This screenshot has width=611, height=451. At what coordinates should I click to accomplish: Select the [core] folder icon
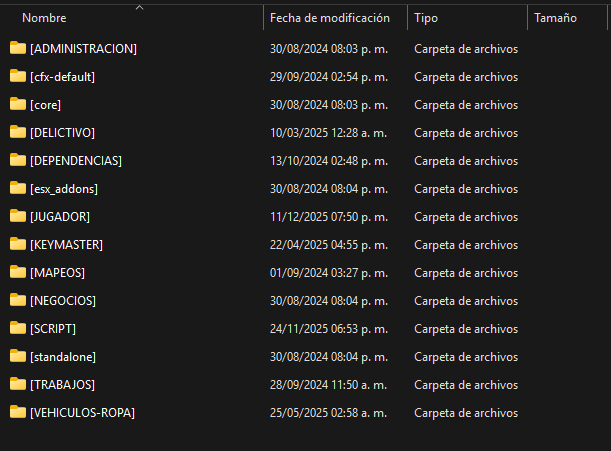(x=18, y=104)
